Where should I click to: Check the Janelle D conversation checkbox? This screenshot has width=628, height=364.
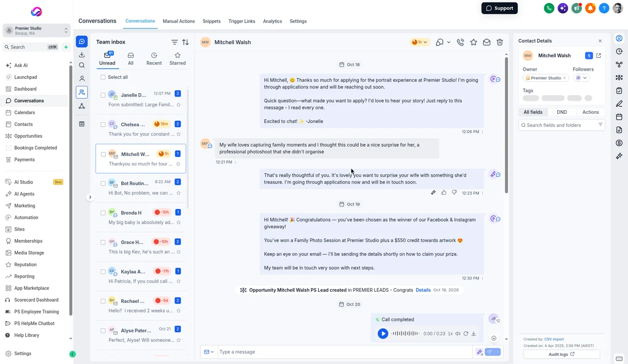coord(103,95)
